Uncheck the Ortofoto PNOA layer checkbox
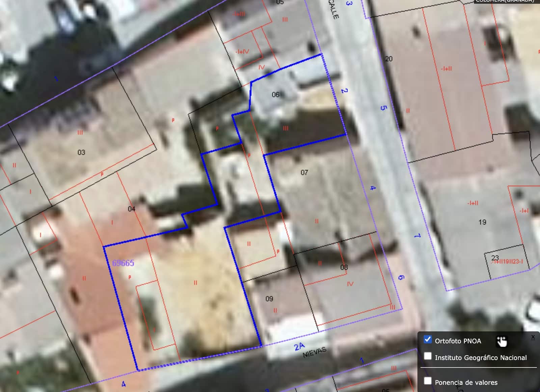This screenshot has width=540, height=392. coord(428,339)
